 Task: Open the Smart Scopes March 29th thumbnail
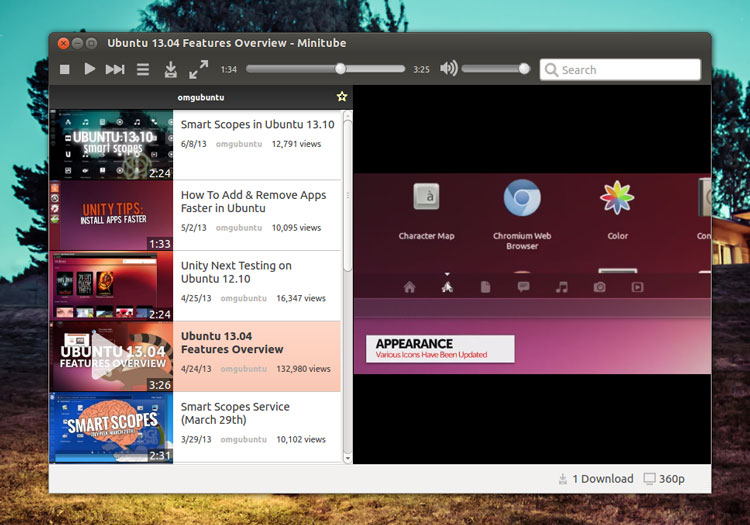(x=111, y=427)
